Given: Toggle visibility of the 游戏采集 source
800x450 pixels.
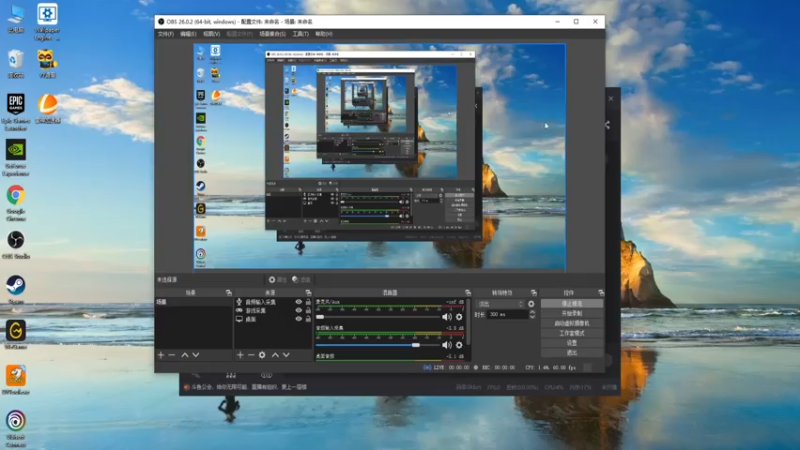Looking at the screenshot, I should click(x=298, y=310).
